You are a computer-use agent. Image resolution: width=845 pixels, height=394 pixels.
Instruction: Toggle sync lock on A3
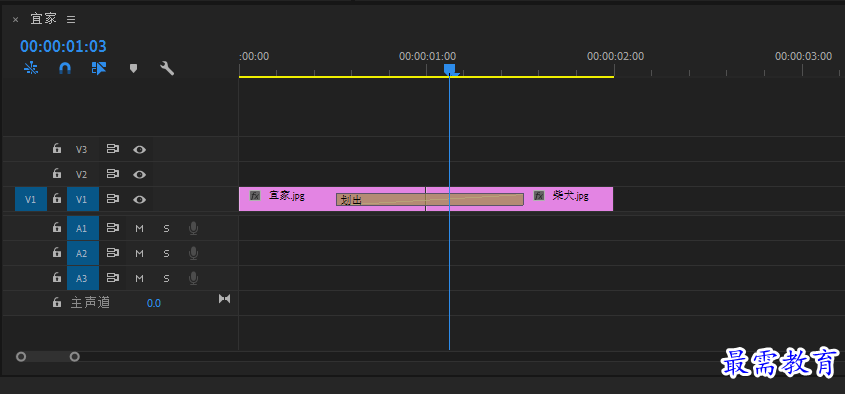pyautogui.click(x=112, y=279)
